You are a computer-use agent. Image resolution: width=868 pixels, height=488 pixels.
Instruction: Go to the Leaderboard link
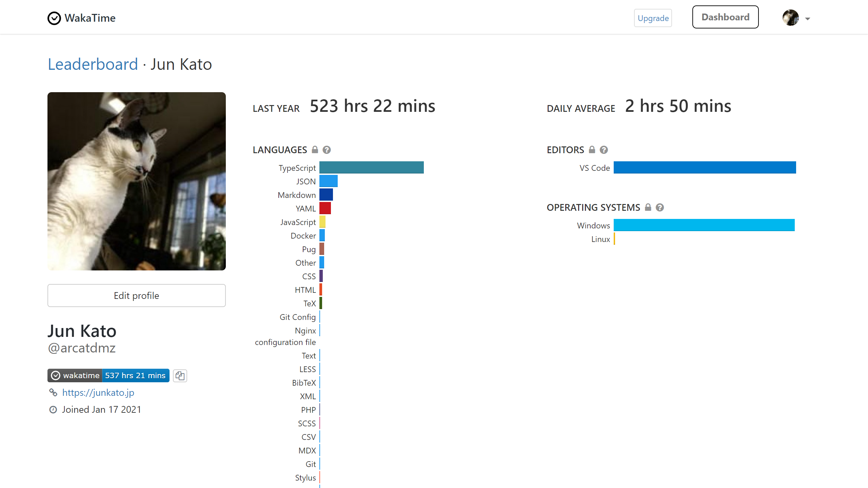[x=93, y=64]
